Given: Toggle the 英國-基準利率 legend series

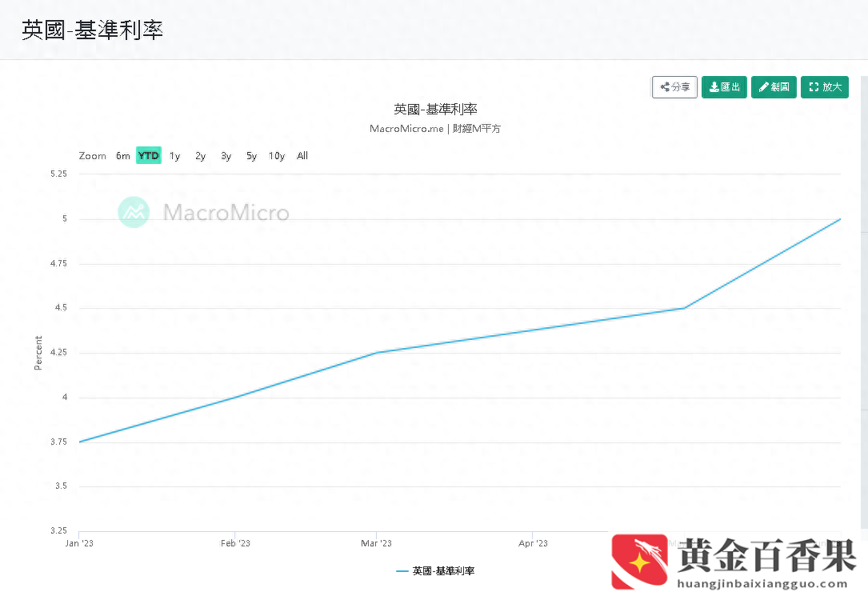Looking at the screenshot, I should pos(436,570).
